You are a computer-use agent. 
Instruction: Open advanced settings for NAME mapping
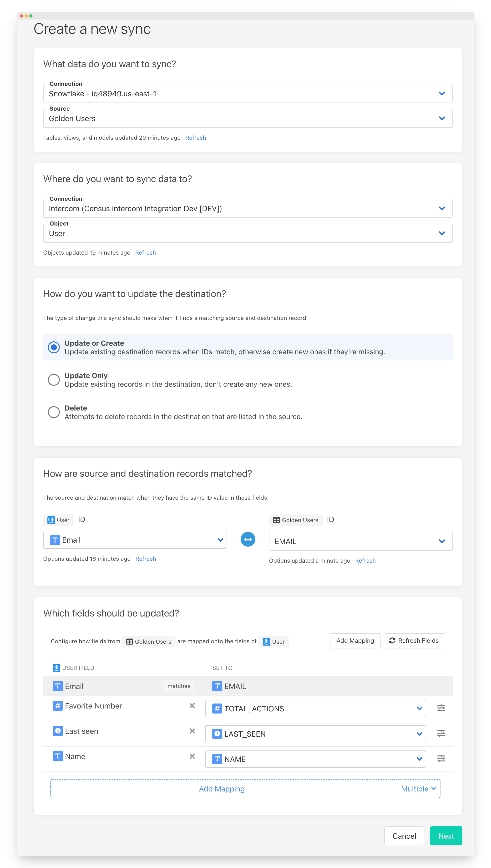(x=441, y=758)
